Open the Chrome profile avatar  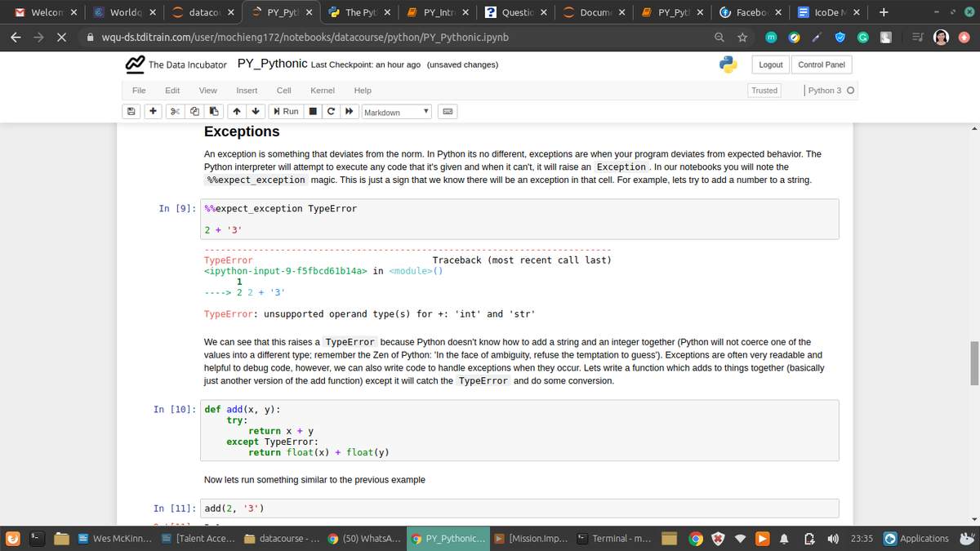tap(941, 37)
